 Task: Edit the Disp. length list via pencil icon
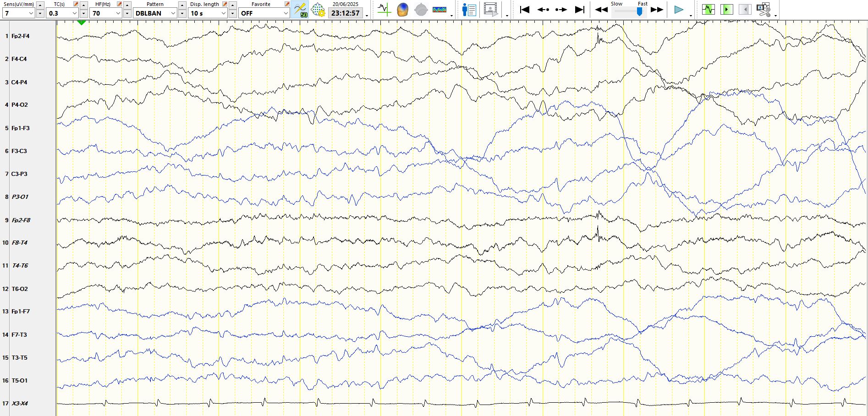225,4
